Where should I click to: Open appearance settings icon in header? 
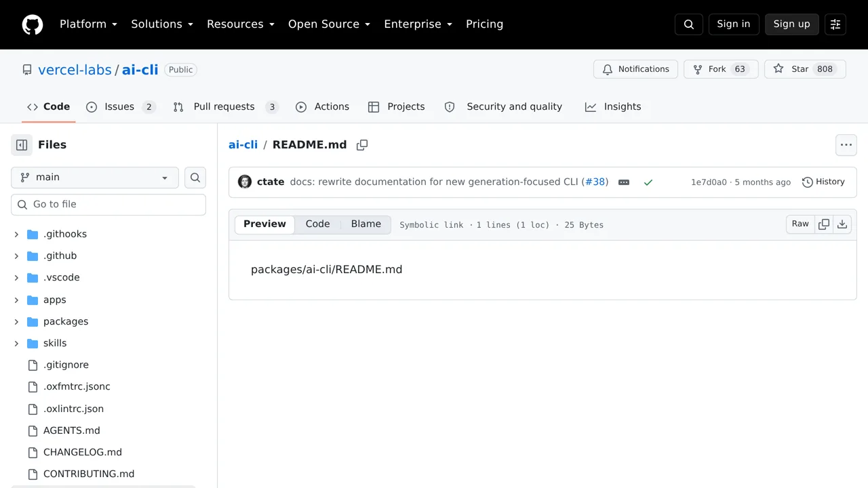835,24
